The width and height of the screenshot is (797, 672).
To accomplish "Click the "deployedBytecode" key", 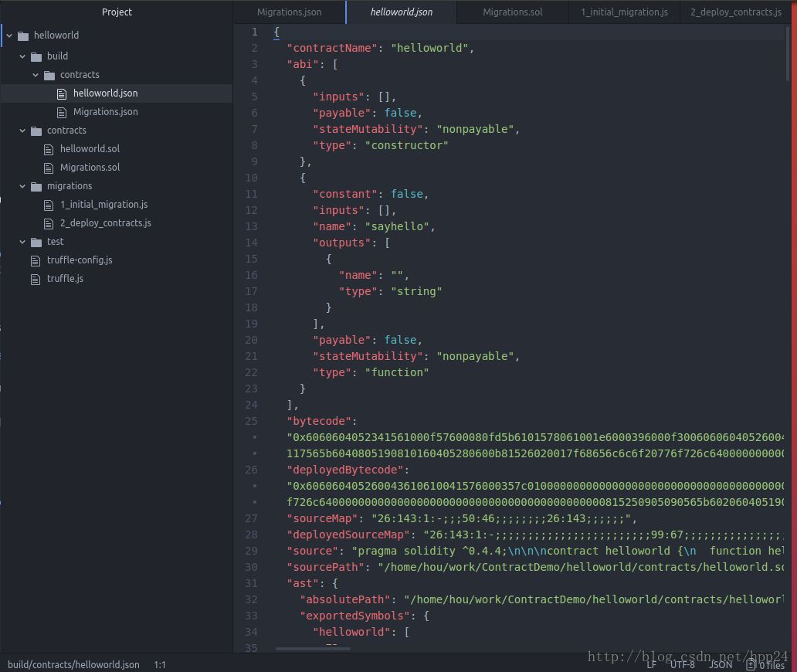I will 345,470.
